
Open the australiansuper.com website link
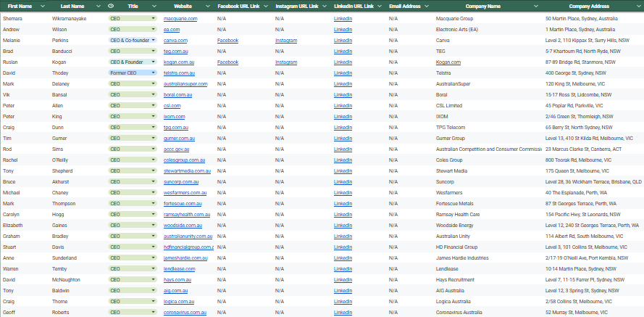185,84
